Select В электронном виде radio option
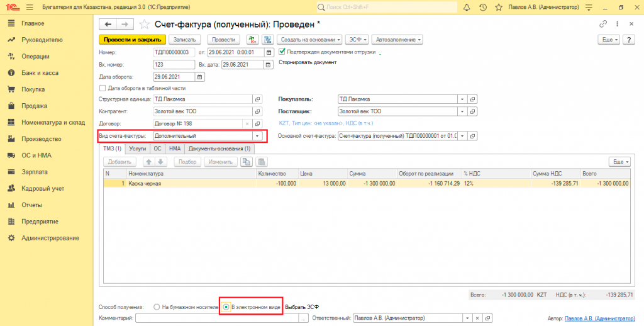644x326 pixels. [x=226, y=307]
